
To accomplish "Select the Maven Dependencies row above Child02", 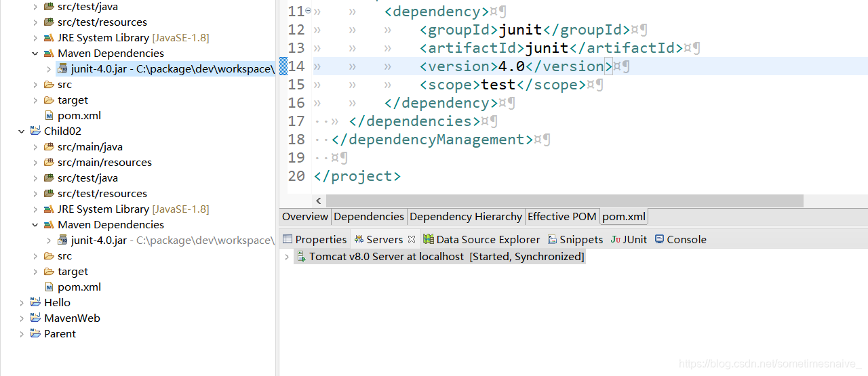I will point(111,53).
